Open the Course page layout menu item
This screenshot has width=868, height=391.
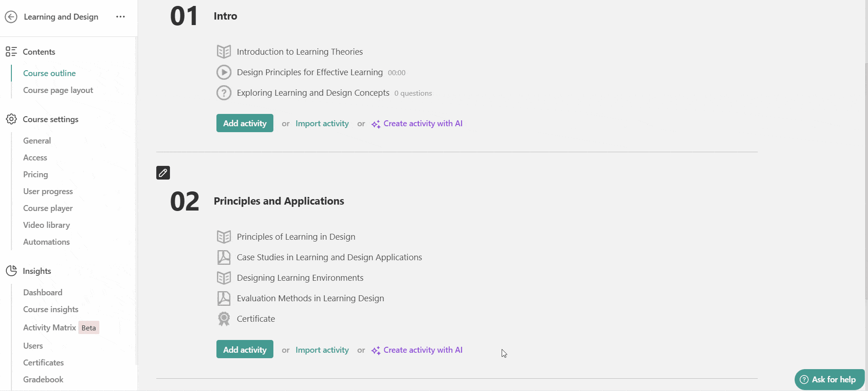(x=58, y=90)
